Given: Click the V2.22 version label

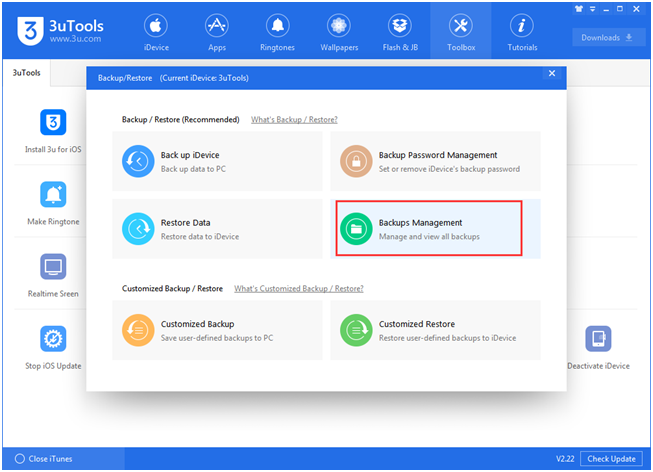Looking at the screenshot, I should click(565, 459).
